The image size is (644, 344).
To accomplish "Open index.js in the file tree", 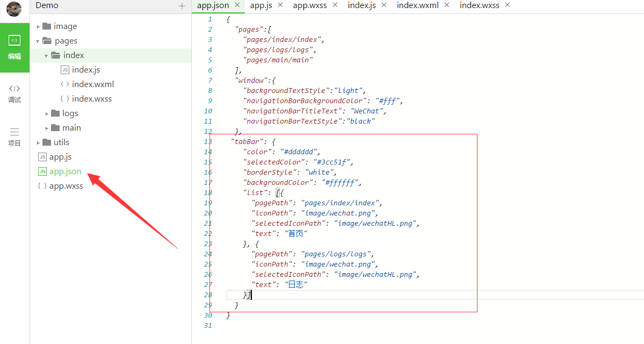I will [x=85, y=70].
